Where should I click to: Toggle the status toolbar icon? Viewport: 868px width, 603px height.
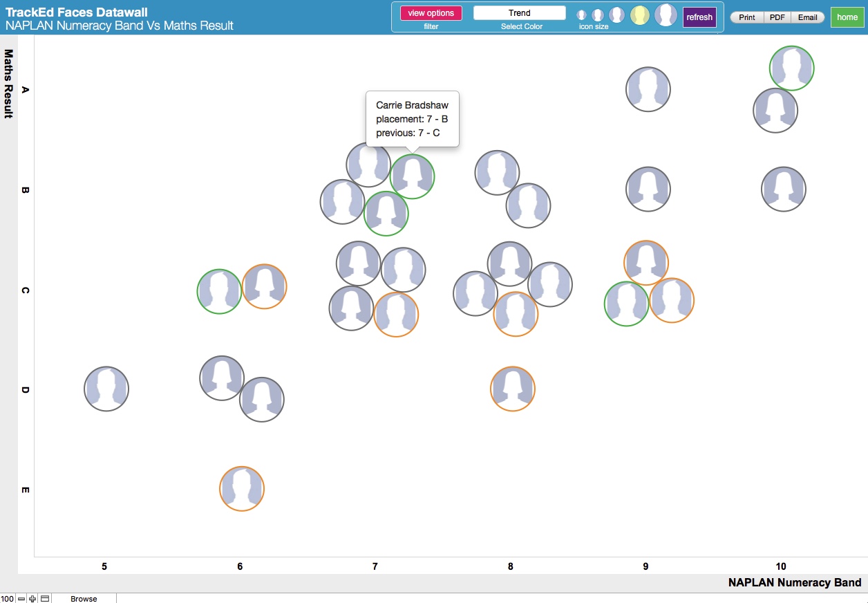coord(45,598)
